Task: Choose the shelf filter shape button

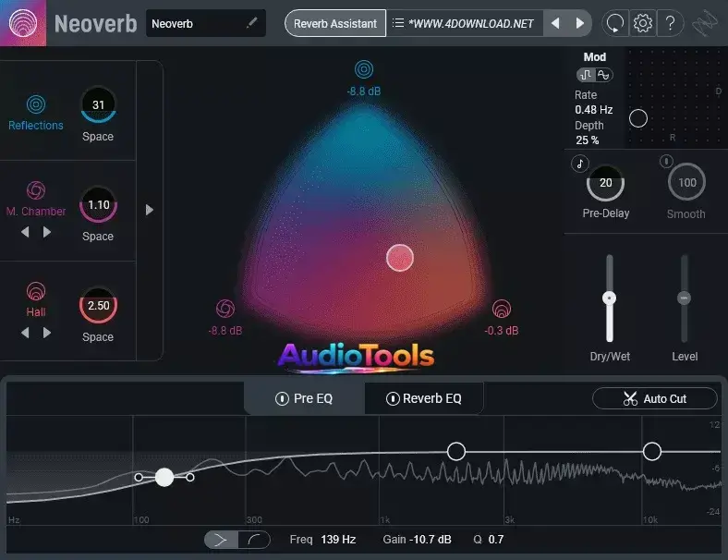Action: pos(221,540)
